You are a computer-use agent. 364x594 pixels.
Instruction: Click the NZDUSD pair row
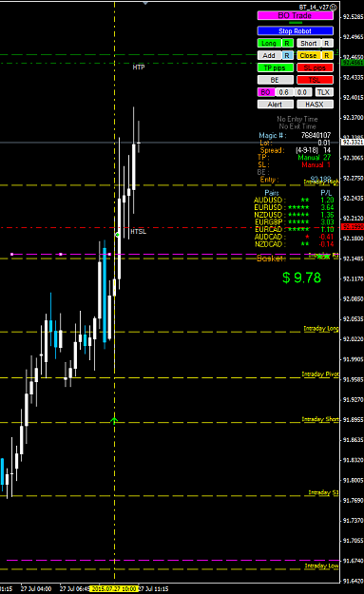pyautogui.click(x=294, y=215)
